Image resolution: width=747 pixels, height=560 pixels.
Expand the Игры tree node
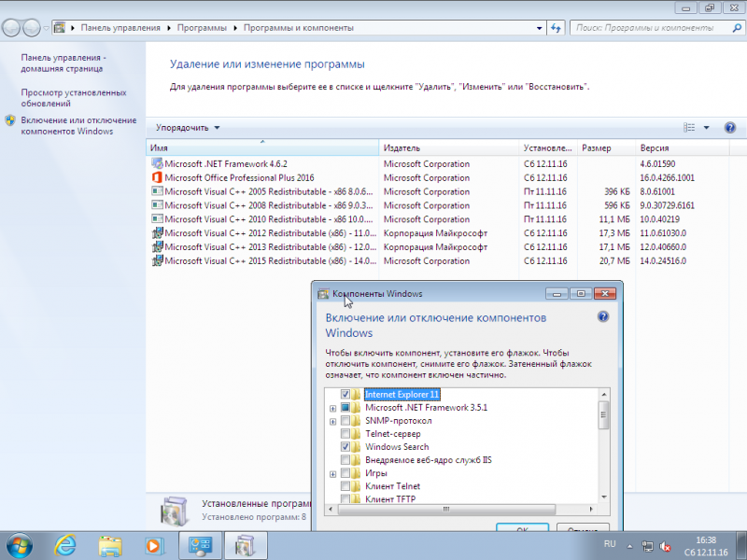333,474
